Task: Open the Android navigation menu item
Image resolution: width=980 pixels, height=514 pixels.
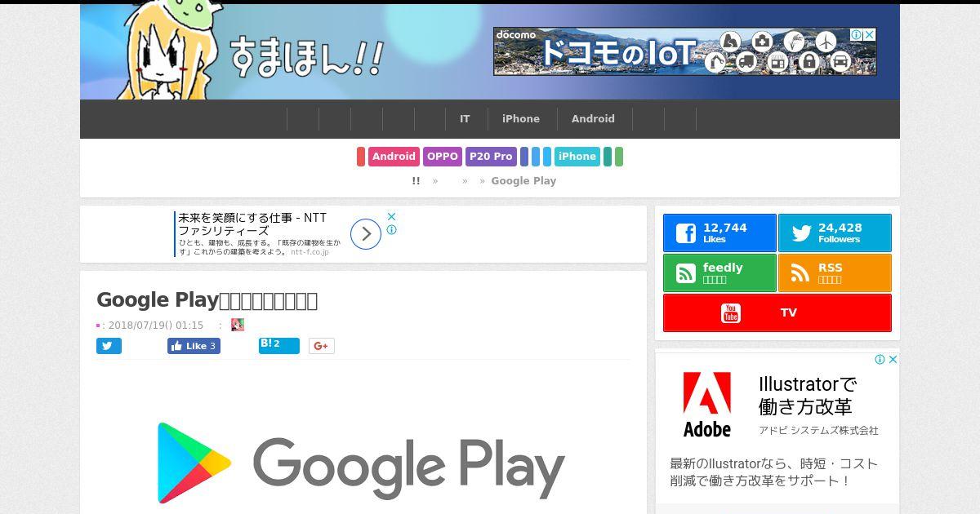Action: pyautogui.click(x=593, y=119)
